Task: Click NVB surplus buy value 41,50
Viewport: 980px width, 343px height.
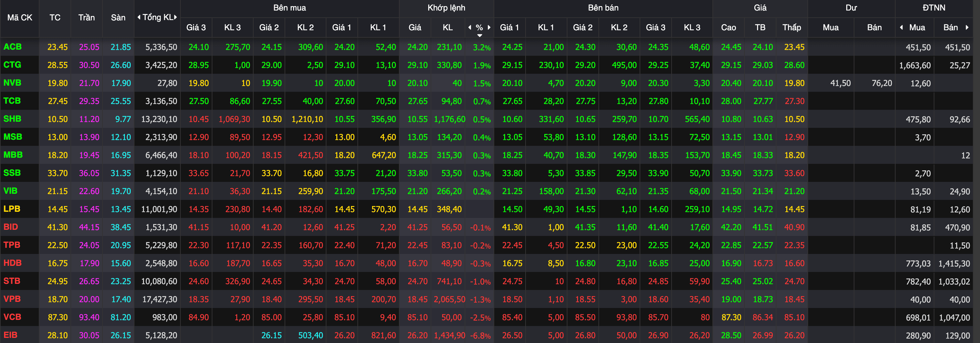Action: tap(840, 83)
